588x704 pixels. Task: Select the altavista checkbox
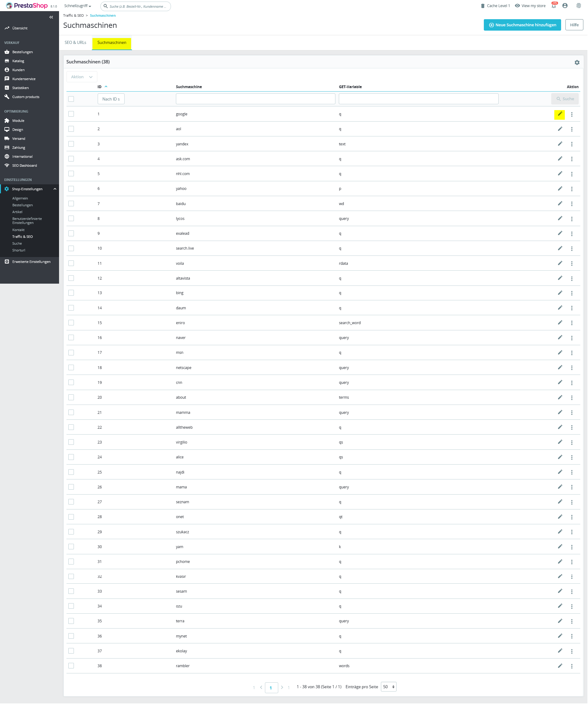click(x=71, y=278)
